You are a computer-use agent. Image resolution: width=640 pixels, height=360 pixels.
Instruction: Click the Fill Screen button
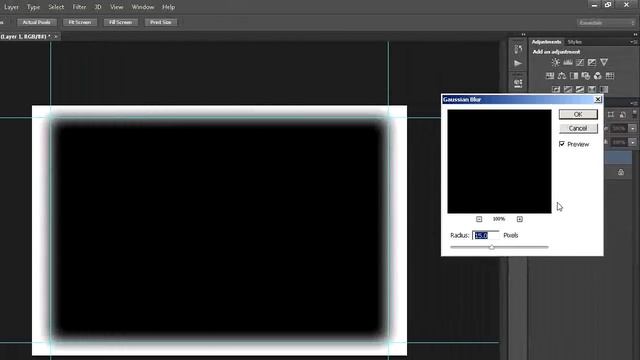(x=120, y=22)
